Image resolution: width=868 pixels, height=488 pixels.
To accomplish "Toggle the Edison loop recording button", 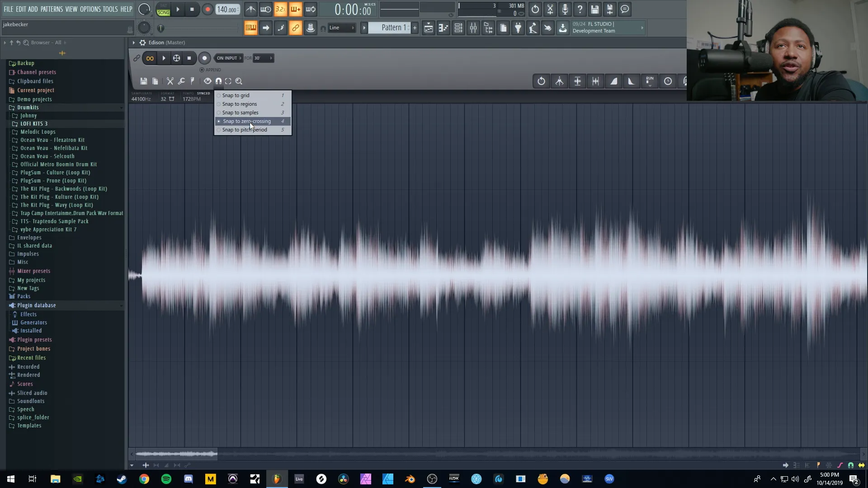I will (x=150, y=58).
